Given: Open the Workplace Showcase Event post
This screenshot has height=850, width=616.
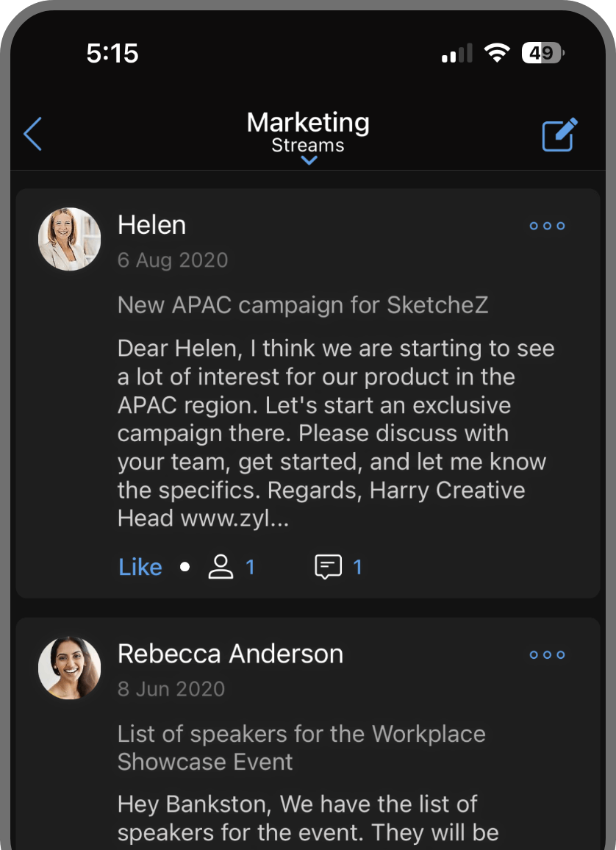Looking at the screenshot, I should [x=301, y=747].
